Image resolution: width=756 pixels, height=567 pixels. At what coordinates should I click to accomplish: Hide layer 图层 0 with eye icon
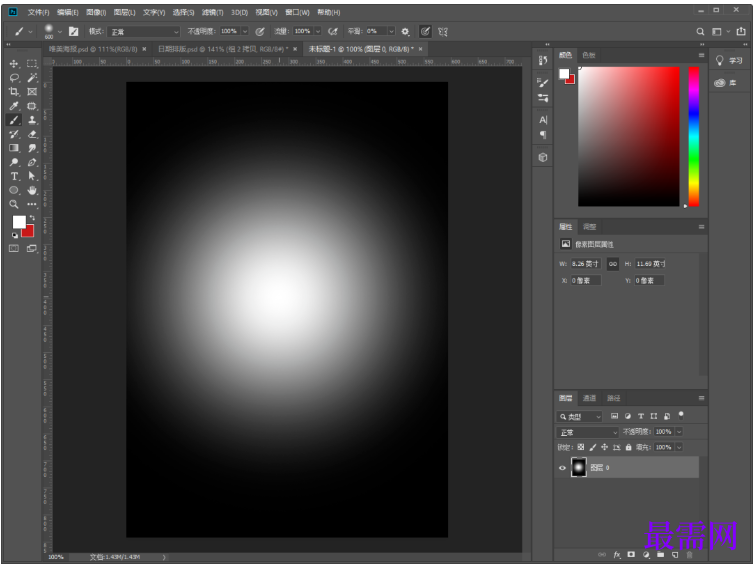pos(562,468)
